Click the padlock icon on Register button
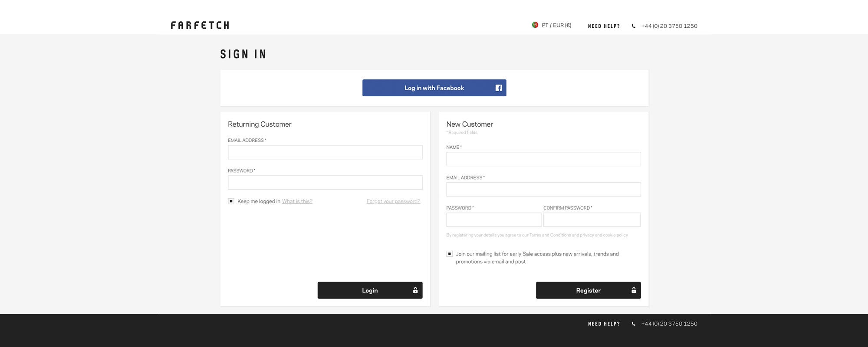Screen dimensions: 868x347 click(634, 291)
